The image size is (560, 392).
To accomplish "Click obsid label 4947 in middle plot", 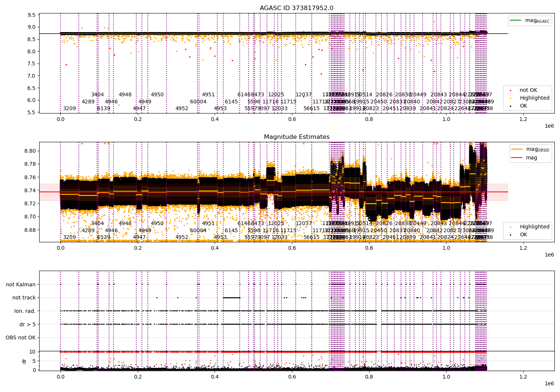I will [139, 237].
